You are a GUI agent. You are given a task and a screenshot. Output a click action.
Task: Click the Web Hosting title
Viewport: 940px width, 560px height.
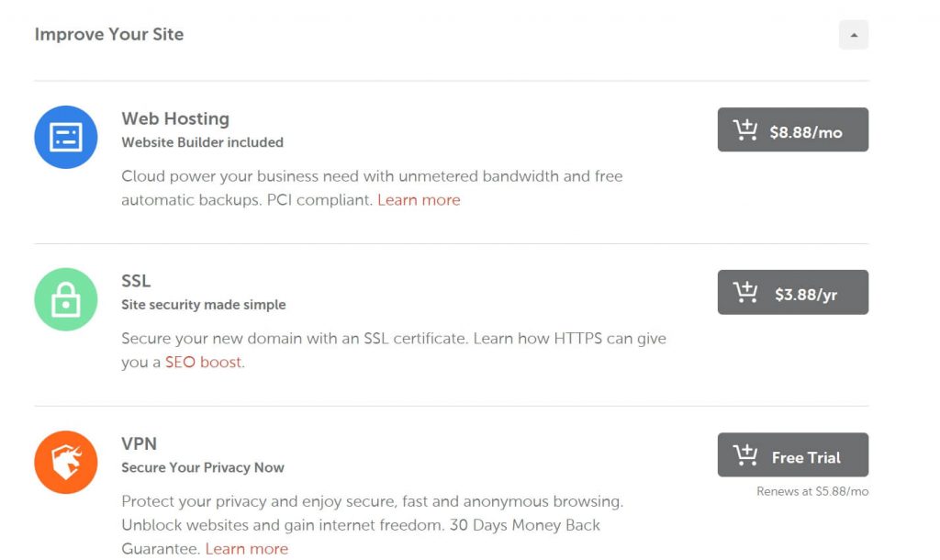[175, 118]
